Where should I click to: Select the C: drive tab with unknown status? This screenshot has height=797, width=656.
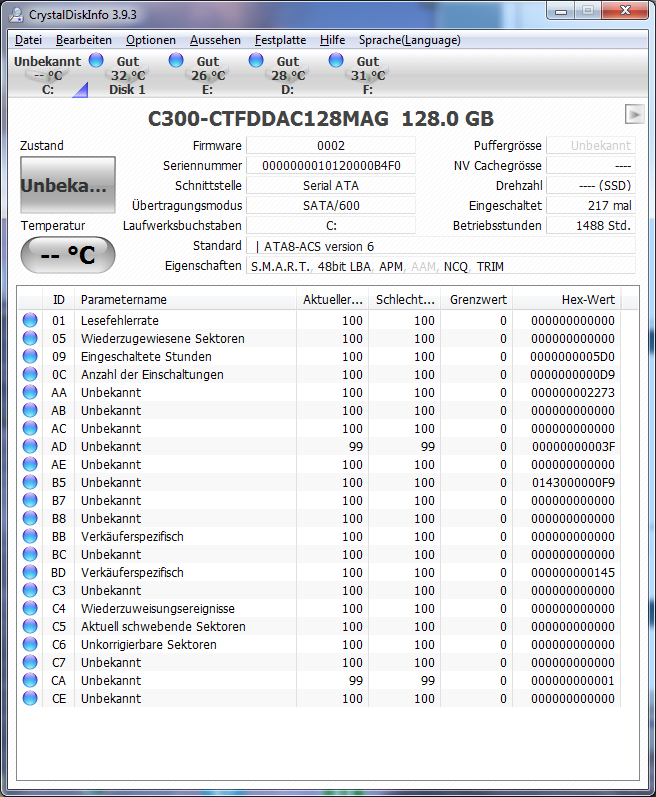48,75
